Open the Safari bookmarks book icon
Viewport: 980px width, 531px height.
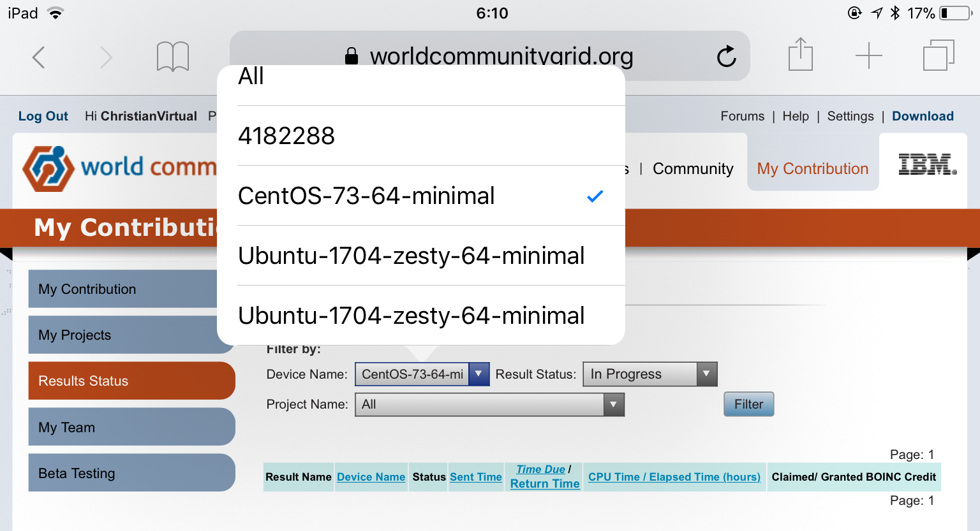tap(172, 57)
